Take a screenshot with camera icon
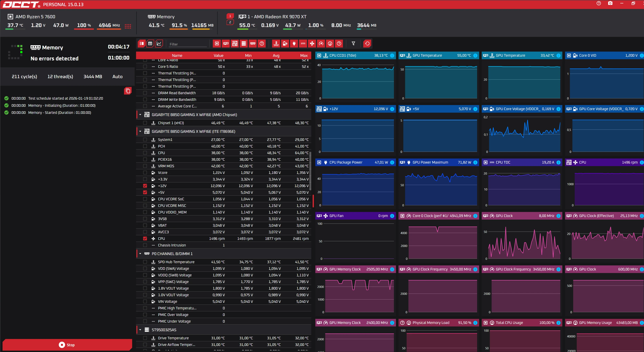 (610, 4)
